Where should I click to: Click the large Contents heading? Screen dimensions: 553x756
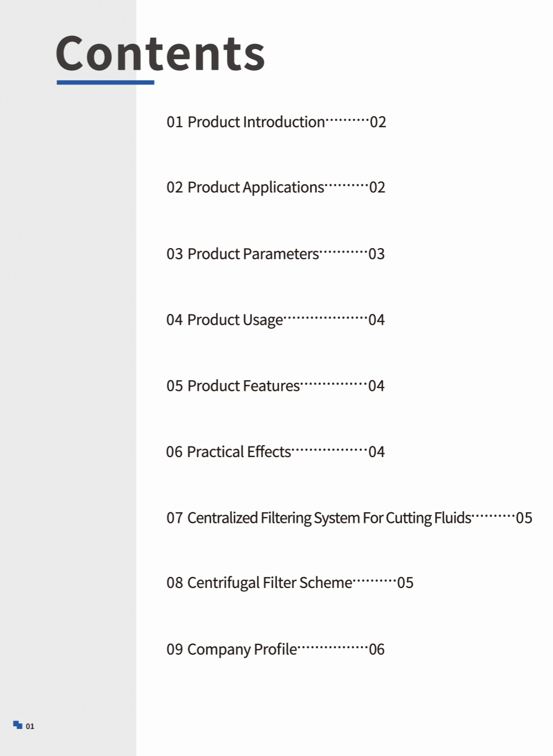[160, 54]
